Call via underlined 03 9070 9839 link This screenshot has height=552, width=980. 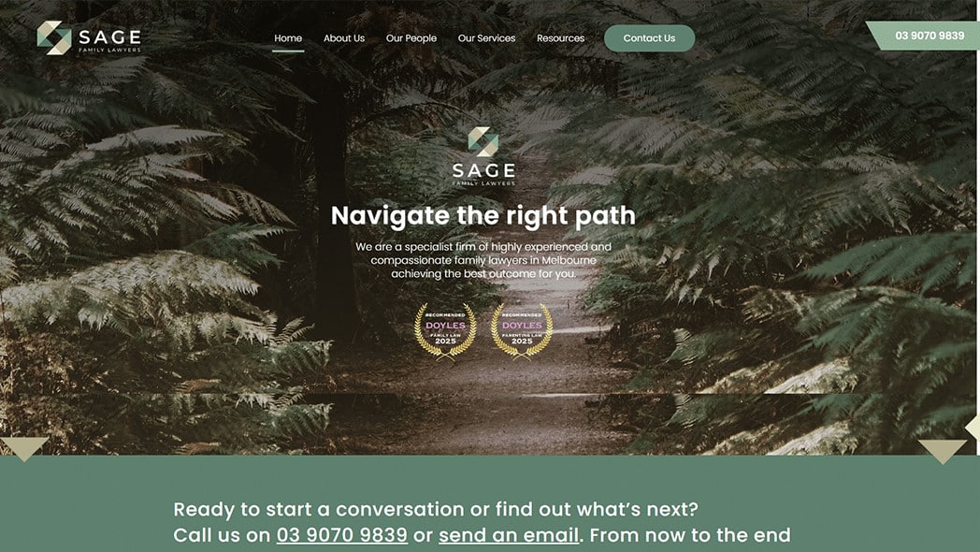click(x=342, y=535)
